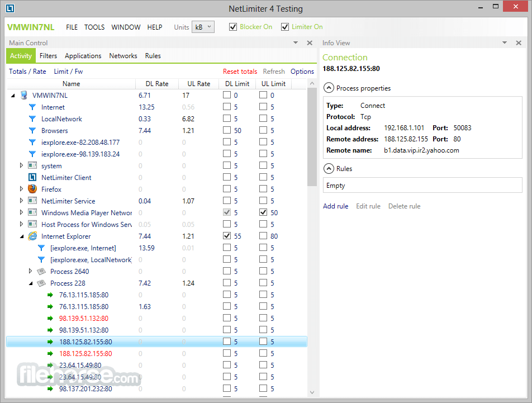Click the LocalNetwork filter funnel icon
Image resolution: width=532 pixels, height=403 pixels.
[32, 118]
